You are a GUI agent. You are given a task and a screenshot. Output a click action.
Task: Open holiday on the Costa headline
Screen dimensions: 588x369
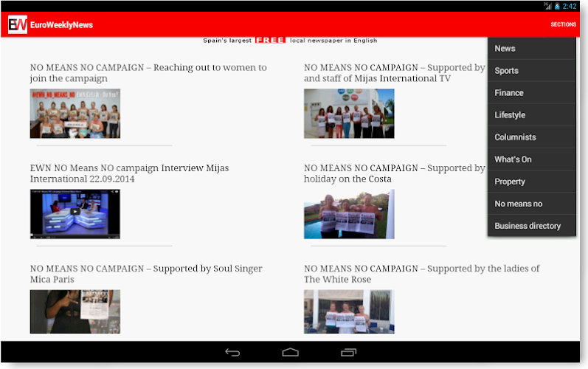point(395,173)
